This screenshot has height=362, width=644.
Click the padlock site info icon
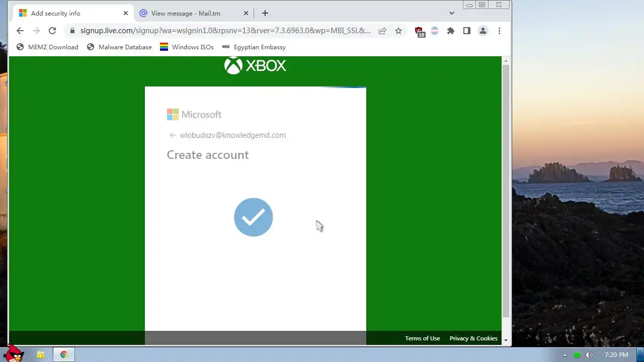[x=72, y=31]
